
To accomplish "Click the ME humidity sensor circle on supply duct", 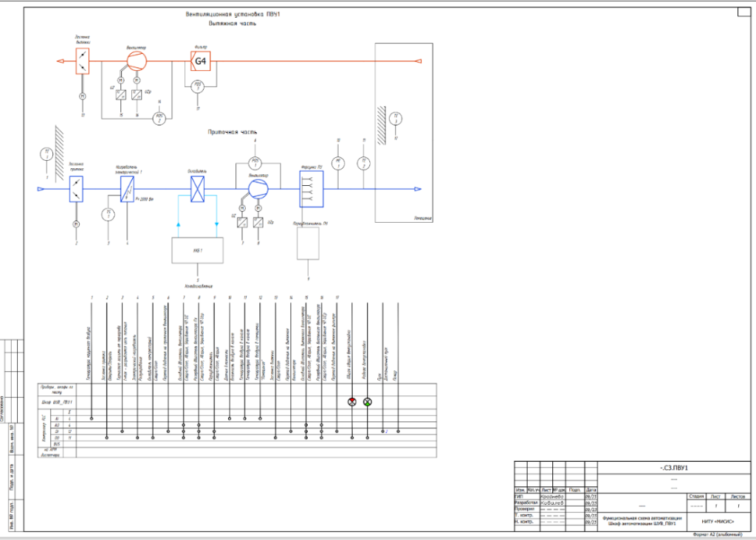I will tap(337, 163).
